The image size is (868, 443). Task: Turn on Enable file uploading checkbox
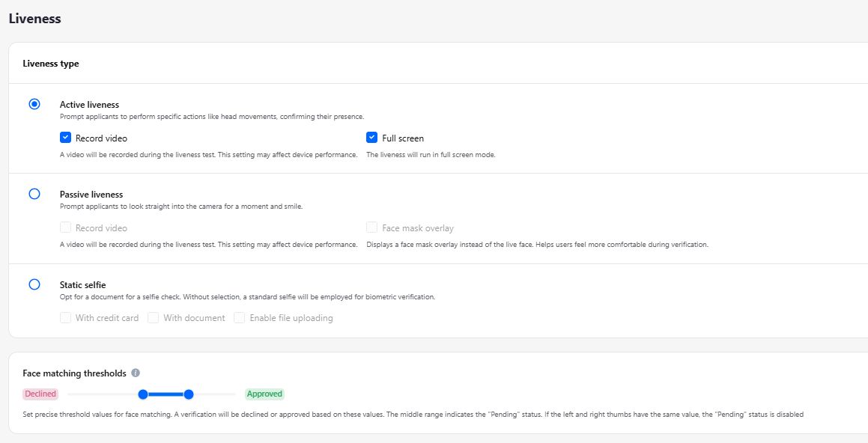[240, 318]
